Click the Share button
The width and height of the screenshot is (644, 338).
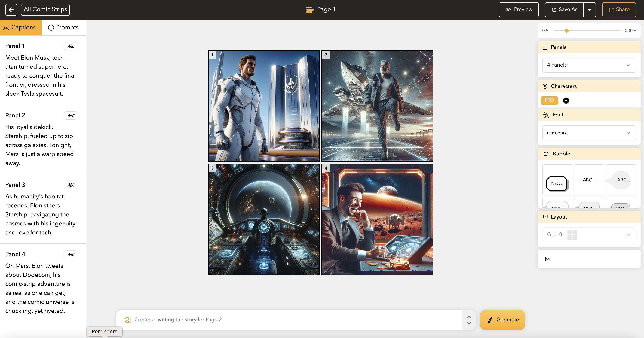coord(619,10)
